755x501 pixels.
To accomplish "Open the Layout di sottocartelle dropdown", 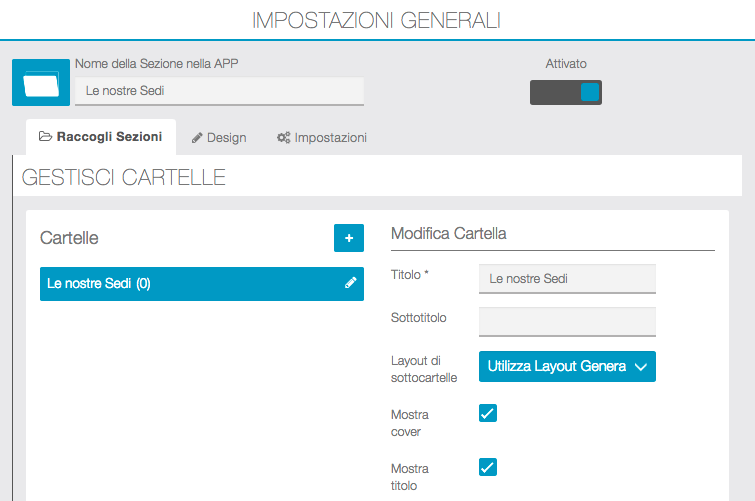I will click(567, 366).
